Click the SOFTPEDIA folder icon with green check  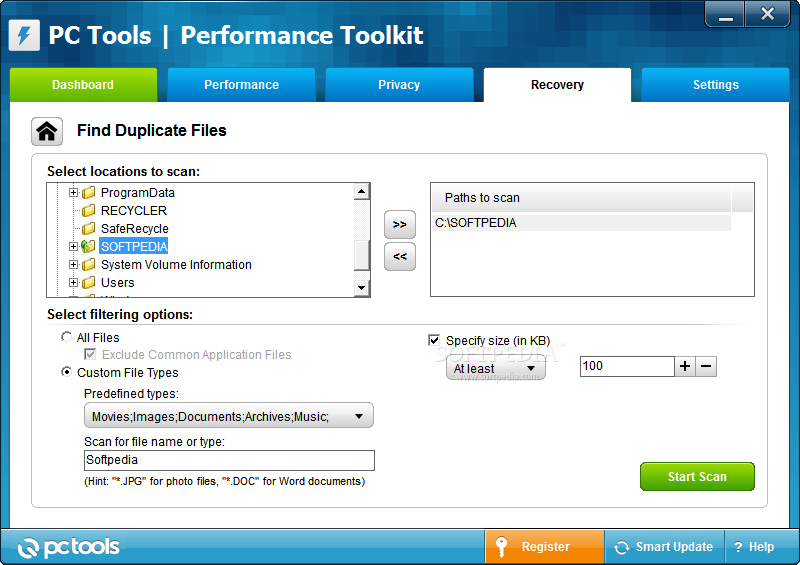pyautogui.click(x=88, y=246)
